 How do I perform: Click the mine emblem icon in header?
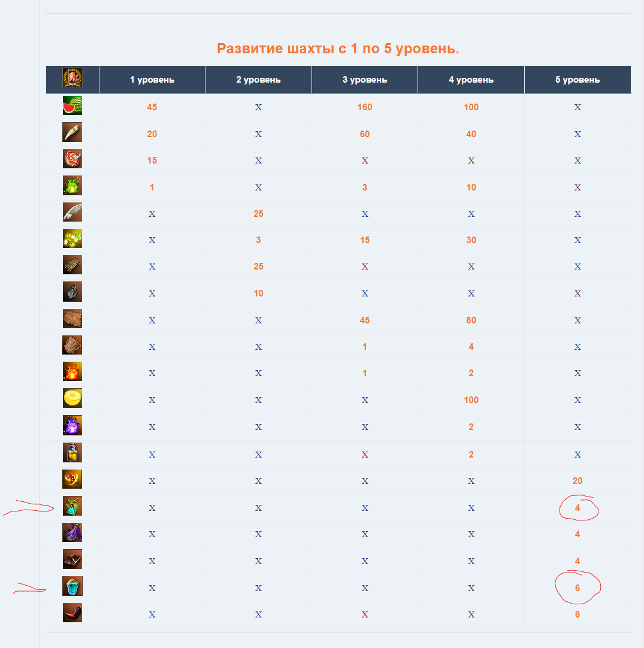72,78
